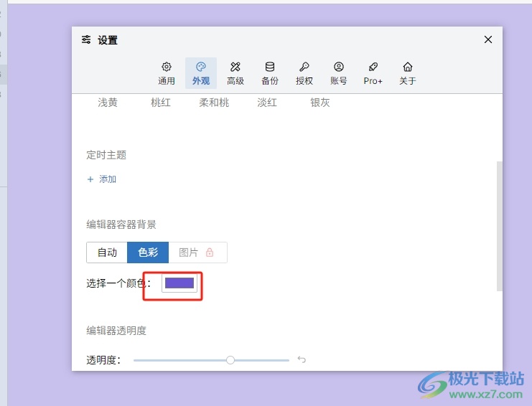
Task: Go to the 备份 backup tab
Action: coord(270,73)
